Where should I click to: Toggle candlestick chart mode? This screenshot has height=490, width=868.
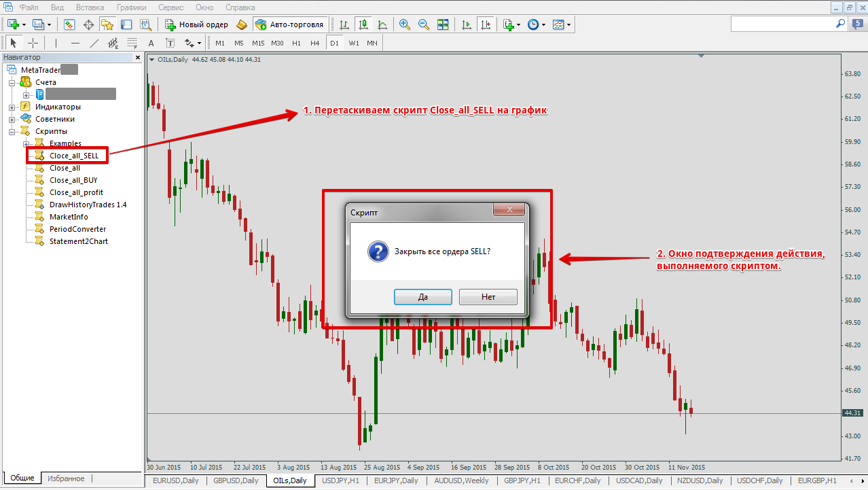(363, 24)
